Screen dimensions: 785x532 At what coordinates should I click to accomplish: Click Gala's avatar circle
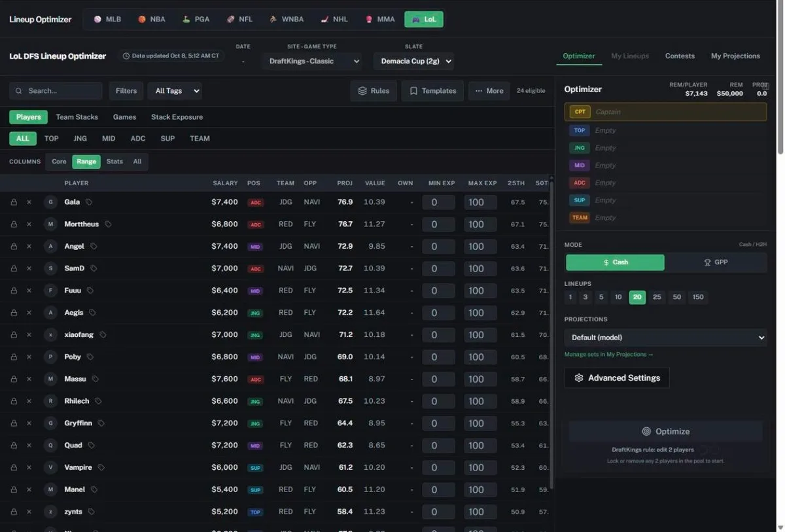[50, 202]
